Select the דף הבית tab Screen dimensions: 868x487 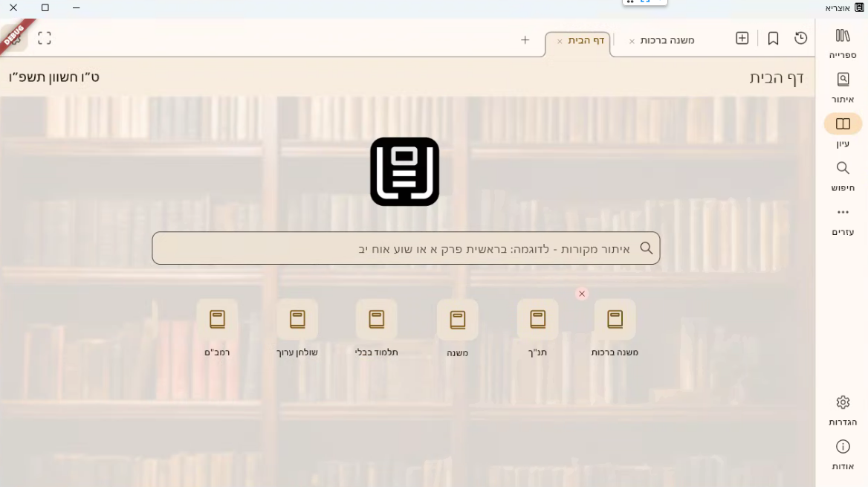(586, 41)
